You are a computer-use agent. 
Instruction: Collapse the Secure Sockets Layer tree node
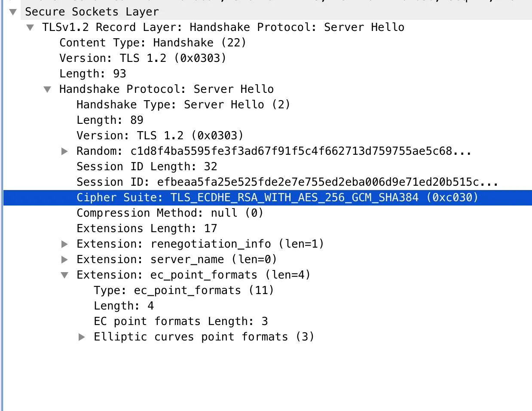click(x=13, y=12)
